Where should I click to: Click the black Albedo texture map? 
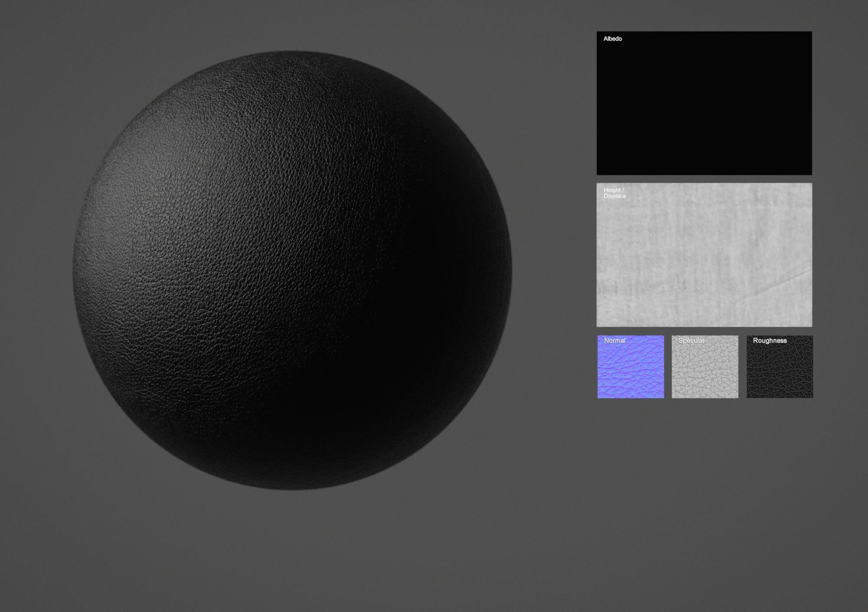point(704,103)
